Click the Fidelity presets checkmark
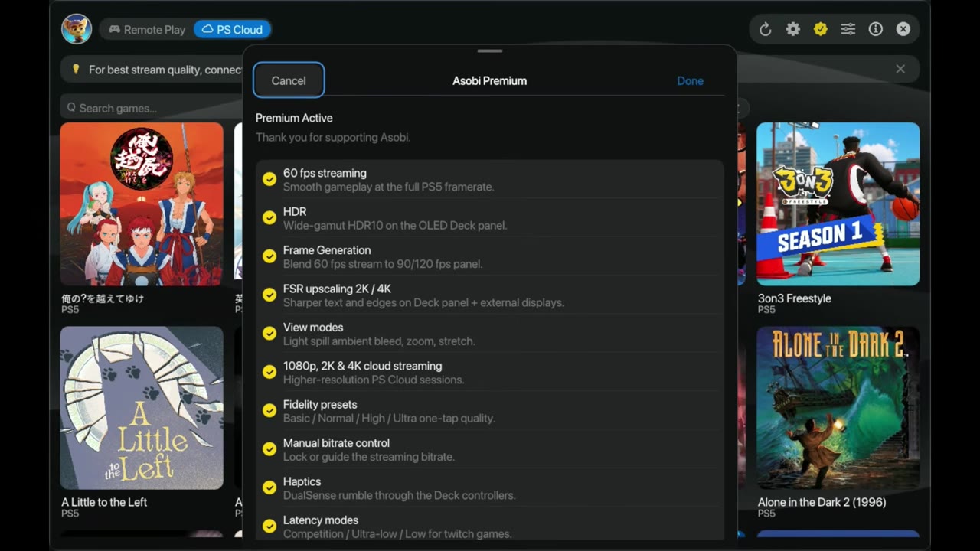Image resolution: width=980 pixels, height=551 pixels. [269, 410]
